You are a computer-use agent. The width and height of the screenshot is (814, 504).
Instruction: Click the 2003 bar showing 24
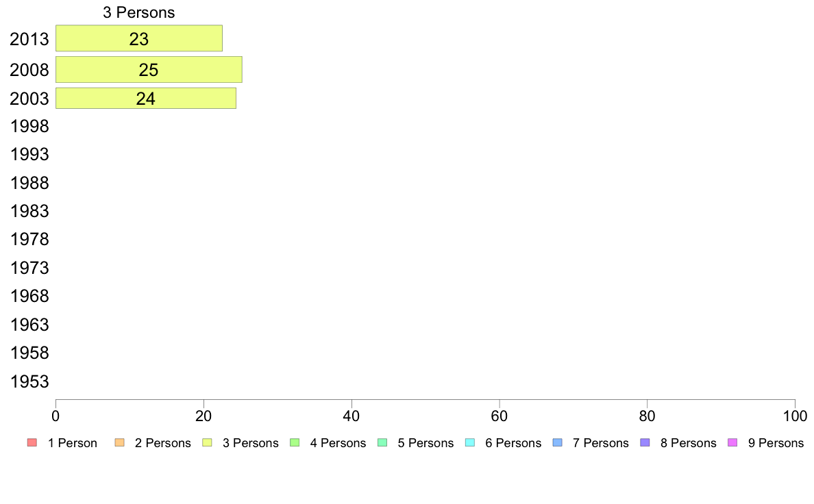(146, 99)
